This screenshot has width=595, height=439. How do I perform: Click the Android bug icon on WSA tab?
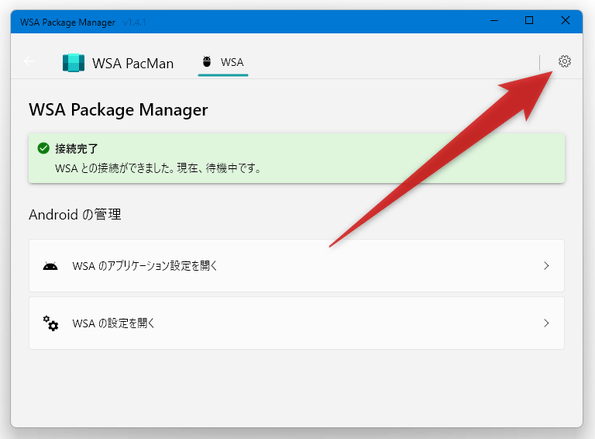(x=207, y=61)
